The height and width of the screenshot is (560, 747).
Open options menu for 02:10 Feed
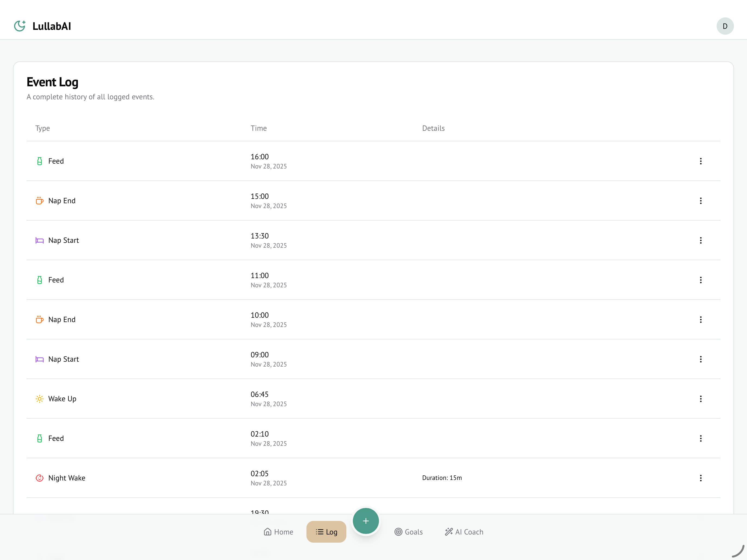[x=700, y=438]
